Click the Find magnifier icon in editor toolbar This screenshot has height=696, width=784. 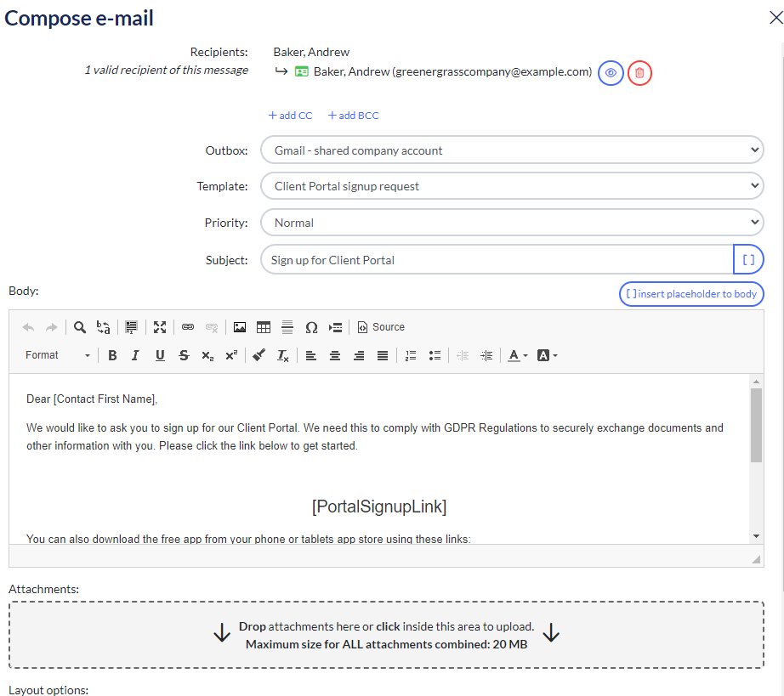click(x=79, y=327)
